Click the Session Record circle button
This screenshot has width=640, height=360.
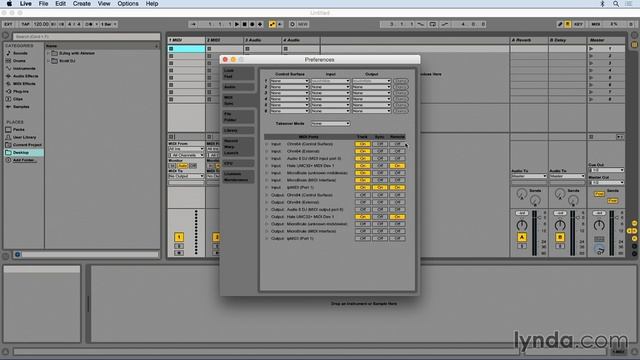pyautogui.click(x=292, y=24)
